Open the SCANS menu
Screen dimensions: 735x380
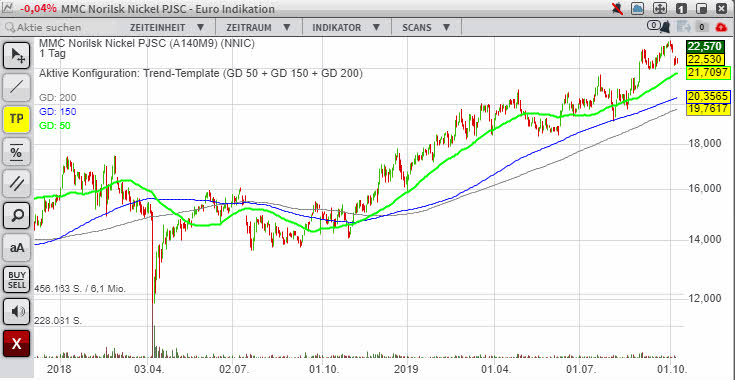click(426, 28)
